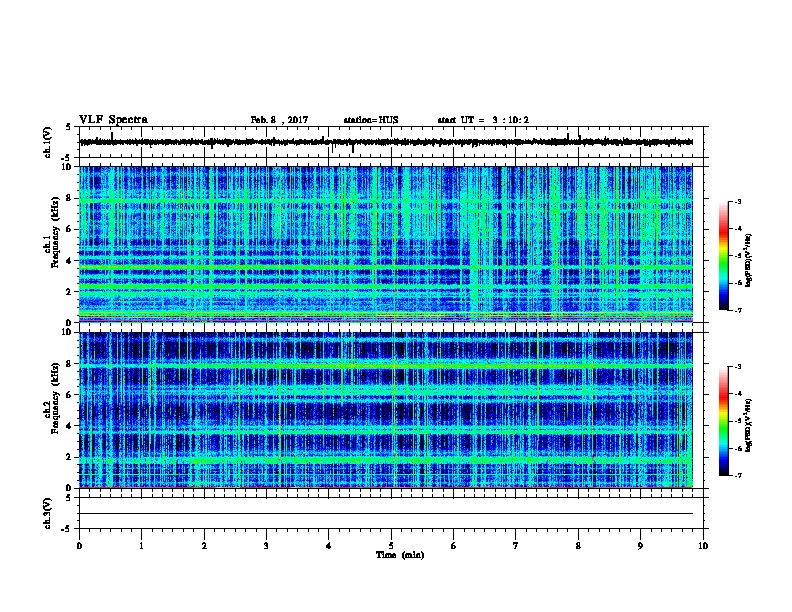Click inside the ch.2 spectrogram panel

point(386,410)
